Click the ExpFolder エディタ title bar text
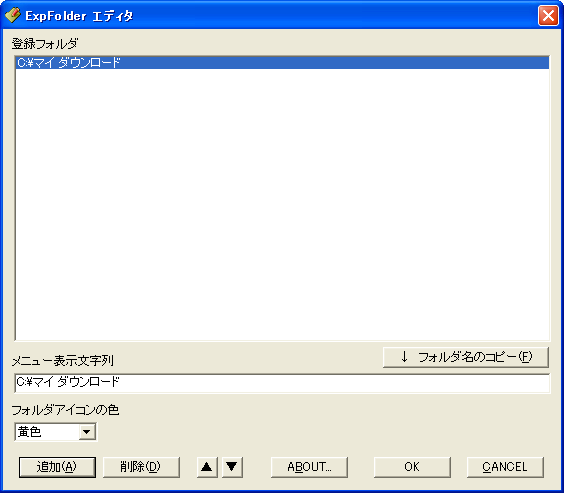This screenshot has width=564, height=493. tap(79, 16)
